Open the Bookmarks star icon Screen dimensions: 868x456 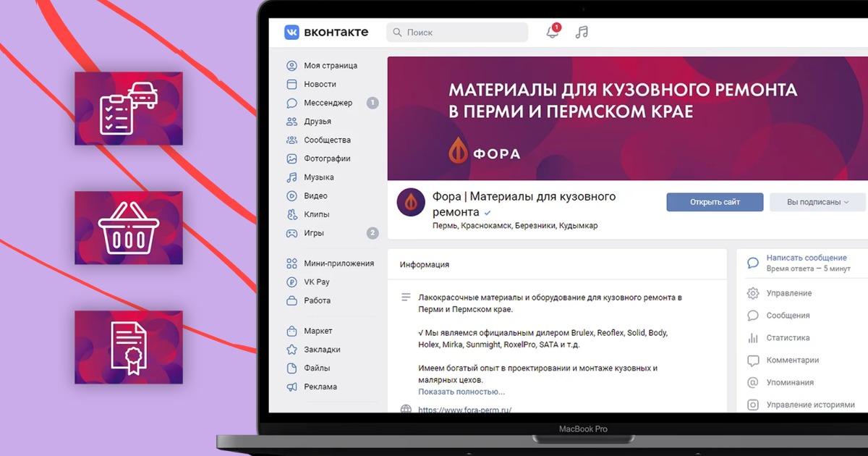[x=292, y=350]
